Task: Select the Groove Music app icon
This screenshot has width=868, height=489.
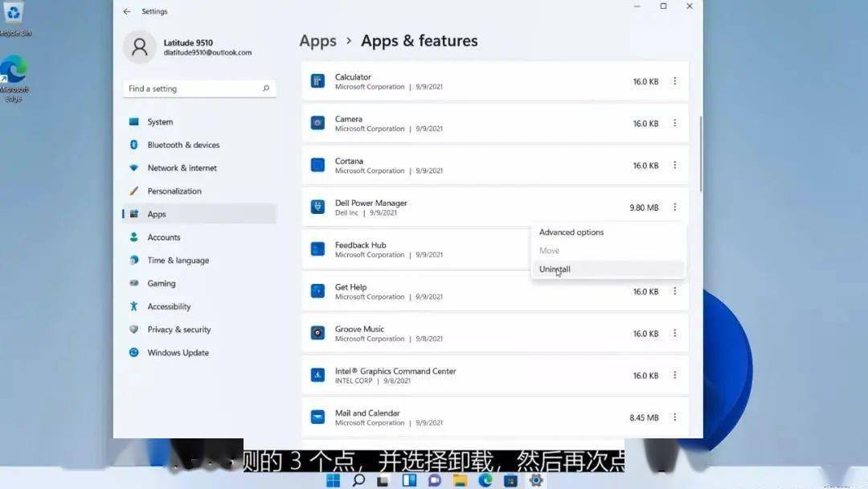Action: click(317, 333)
